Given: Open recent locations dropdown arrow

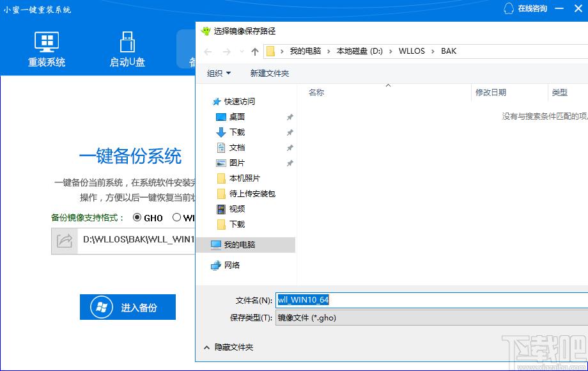Looking at the screenshot, I should click(242, 51).
